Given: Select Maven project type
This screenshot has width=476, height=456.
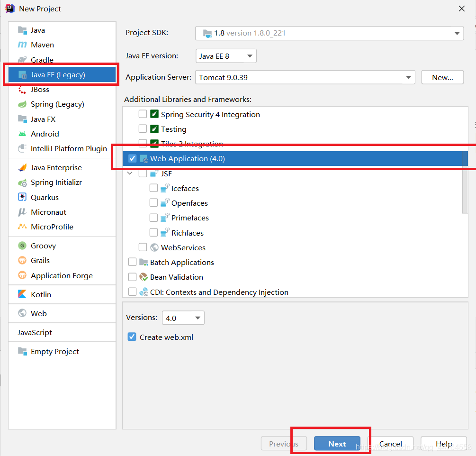Looking at the screenshot, I should pyautogui.click(x=62, y=45).
